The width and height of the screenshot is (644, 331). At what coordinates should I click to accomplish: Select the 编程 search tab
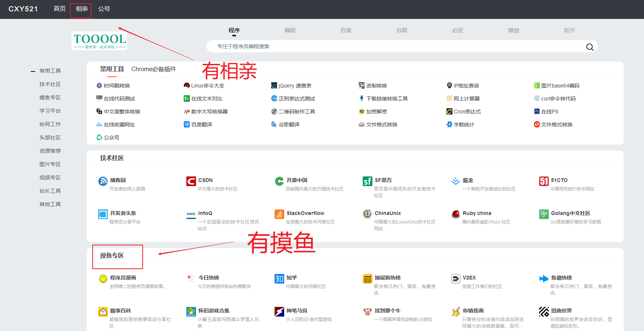coord(290,30)
